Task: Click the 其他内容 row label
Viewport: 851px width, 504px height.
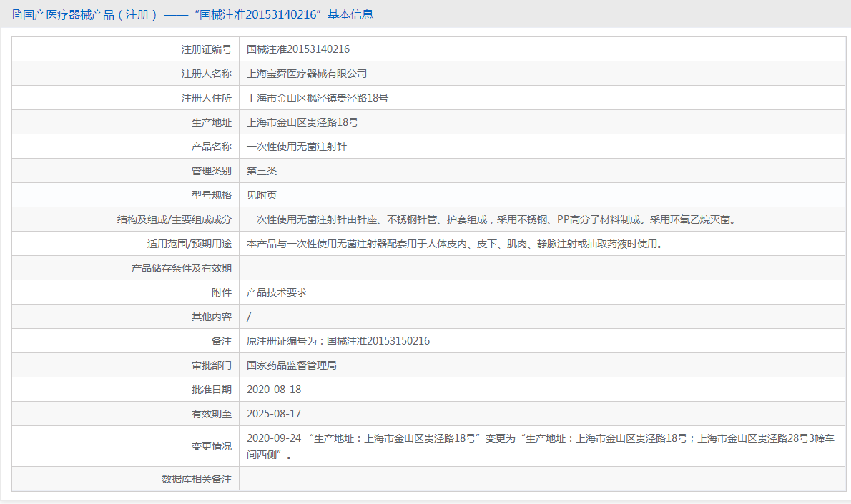Action: coord(211,317)
